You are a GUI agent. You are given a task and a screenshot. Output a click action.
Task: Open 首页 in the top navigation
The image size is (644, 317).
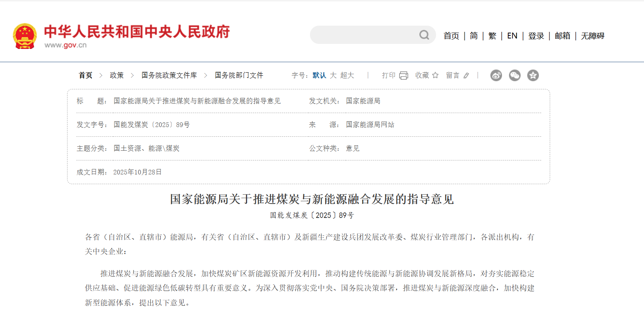(451, 36)
